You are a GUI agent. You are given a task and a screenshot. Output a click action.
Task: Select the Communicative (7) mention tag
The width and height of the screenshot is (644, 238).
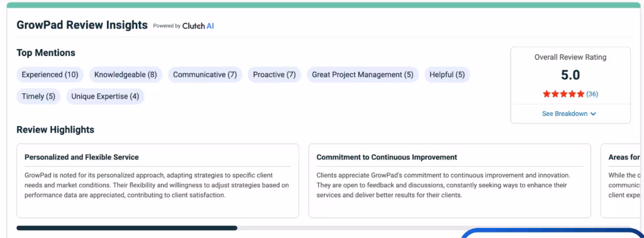(205, 75)
